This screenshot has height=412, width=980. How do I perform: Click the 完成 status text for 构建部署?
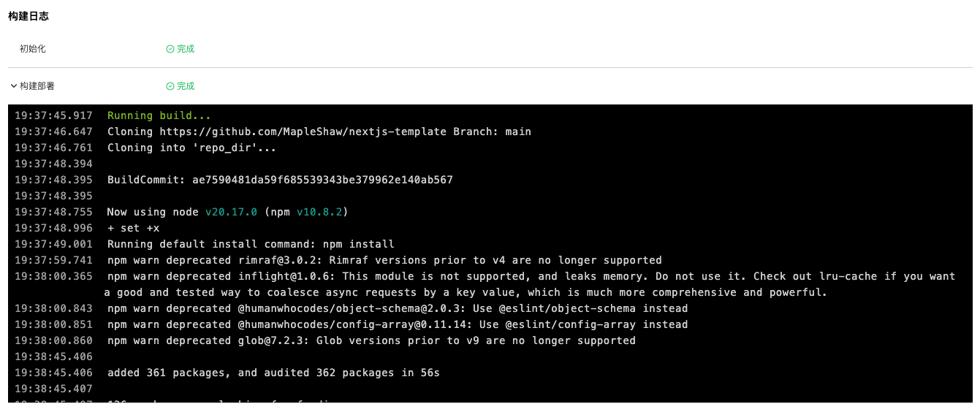(186, 86)
